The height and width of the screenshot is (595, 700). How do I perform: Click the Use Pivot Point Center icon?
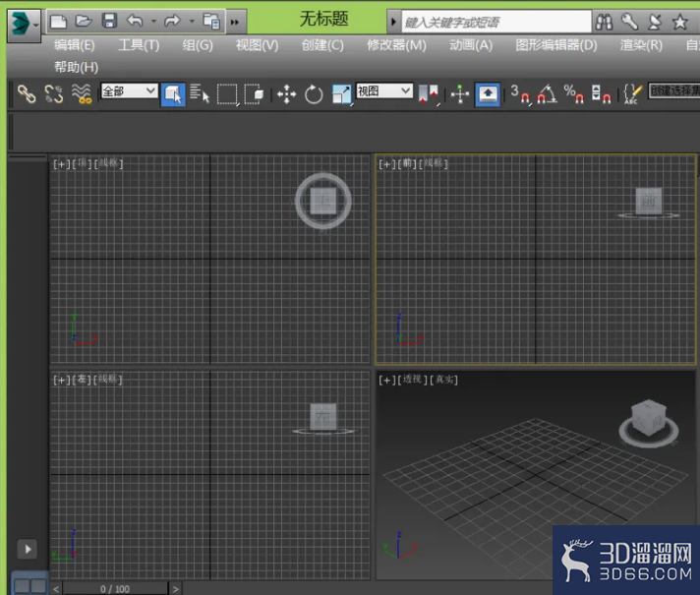429,94
